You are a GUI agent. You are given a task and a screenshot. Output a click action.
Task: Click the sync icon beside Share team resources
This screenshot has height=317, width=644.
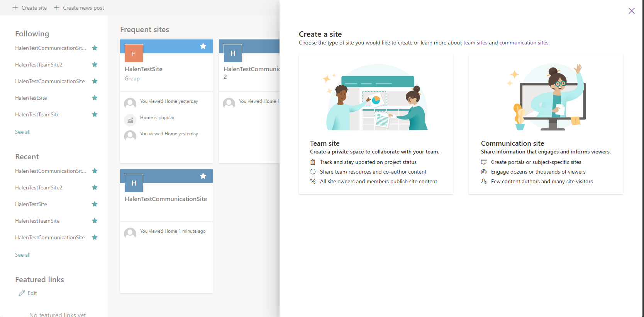313,172
